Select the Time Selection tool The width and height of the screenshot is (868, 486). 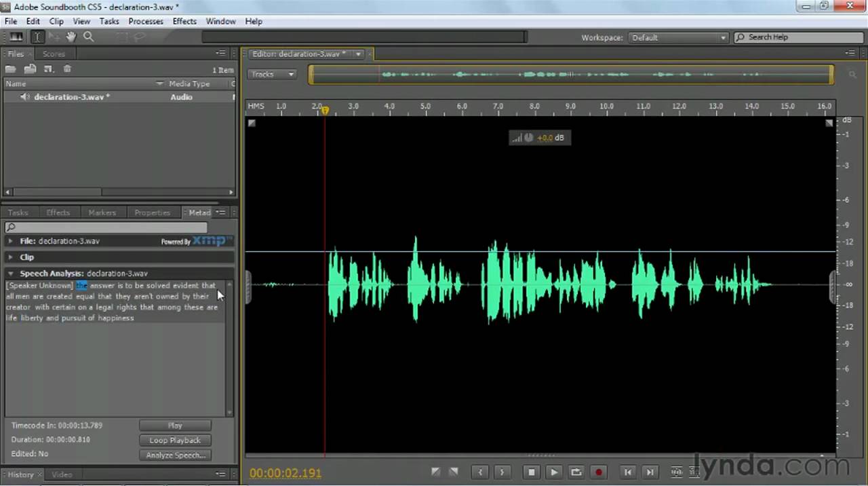(37, 37)
